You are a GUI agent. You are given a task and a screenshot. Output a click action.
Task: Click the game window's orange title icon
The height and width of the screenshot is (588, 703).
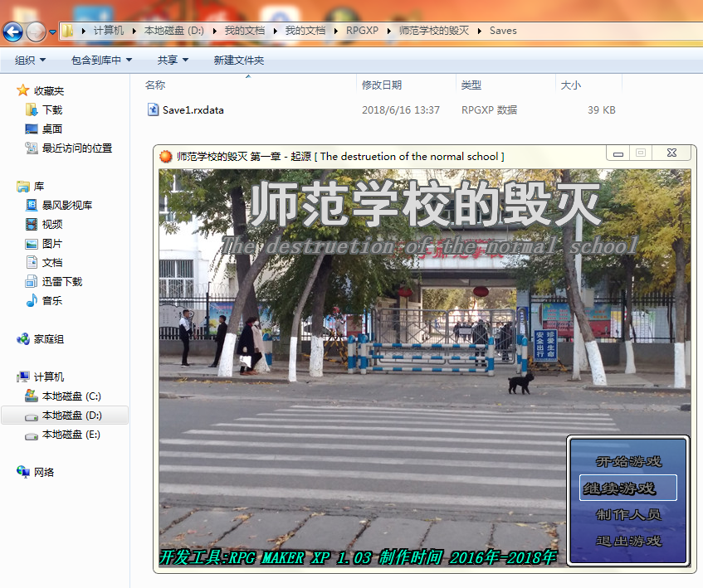click(x=166, y=156)
